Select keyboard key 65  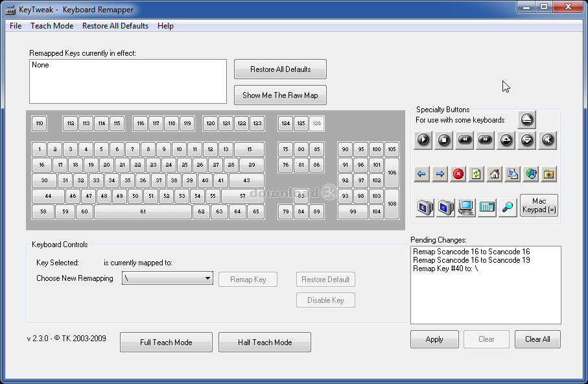point(256,211)
